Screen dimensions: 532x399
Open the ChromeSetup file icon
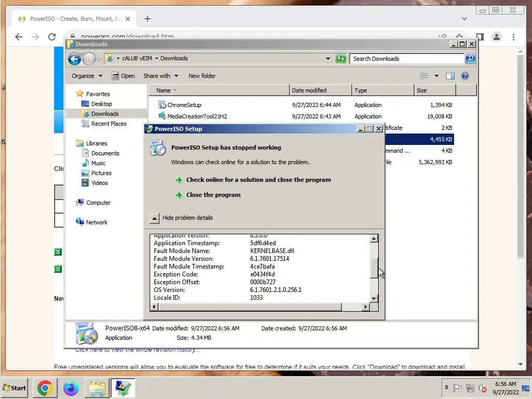pyautogui.click(x=162, y=104)
